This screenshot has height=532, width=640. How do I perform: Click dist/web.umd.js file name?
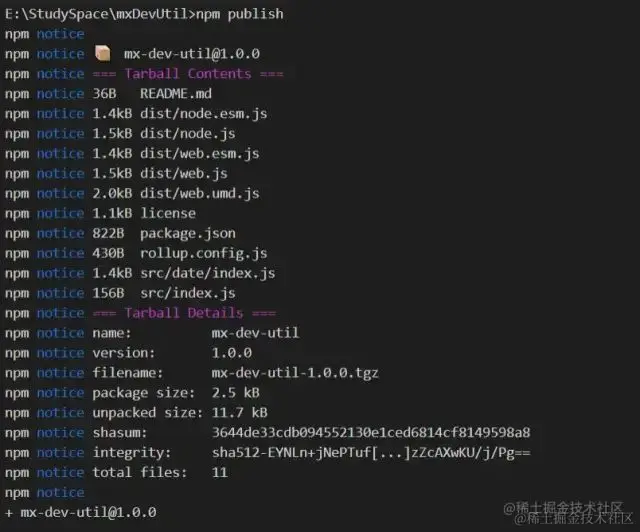pyautogui.click(x=200, y=194)
